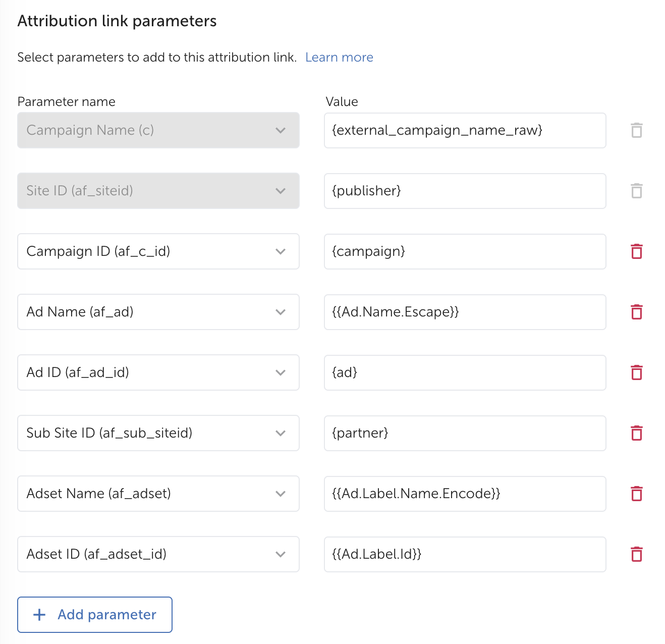
Task: Remove the Adset Name parameter row
Action: click(x=637, y=494)
